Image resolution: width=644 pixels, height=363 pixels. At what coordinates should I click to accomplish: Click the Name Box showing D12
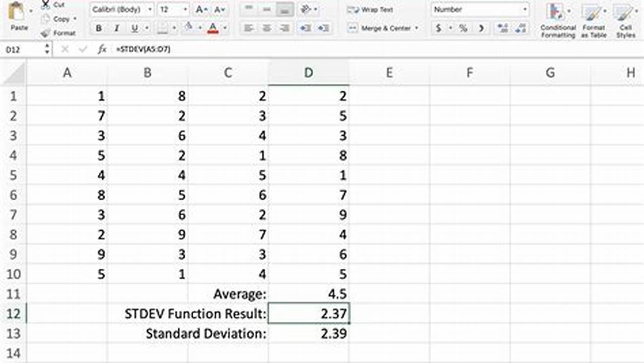pyautogui.click(x=22, y=49)
